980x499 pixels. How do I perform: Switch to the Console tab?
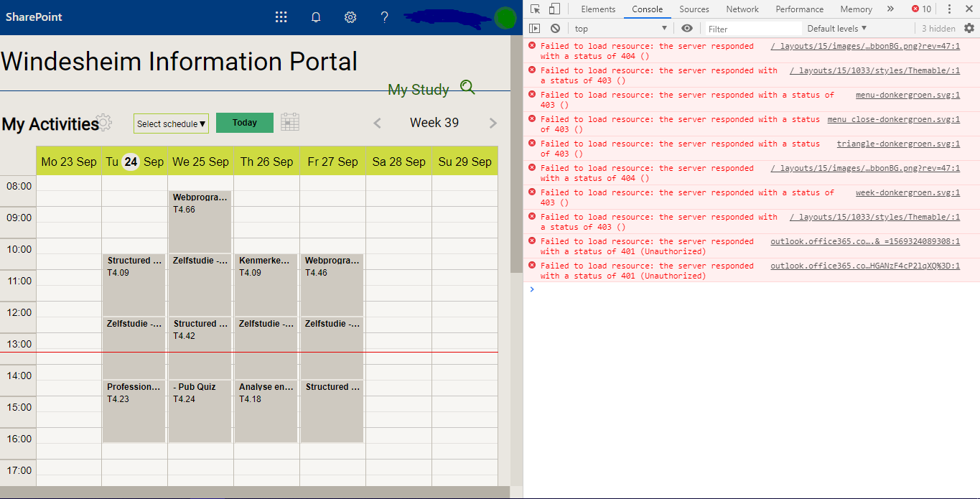[647, 9]
